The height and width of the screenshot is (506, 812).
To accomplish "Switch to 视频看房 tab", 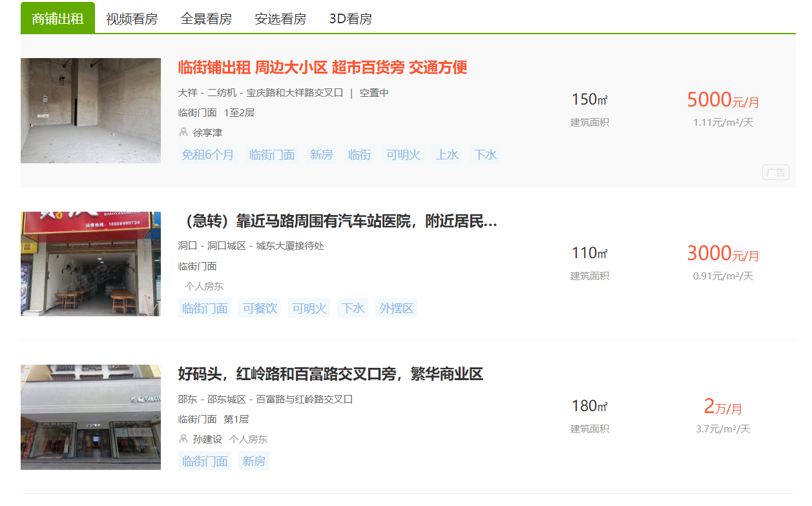I will tap(132, 19).
